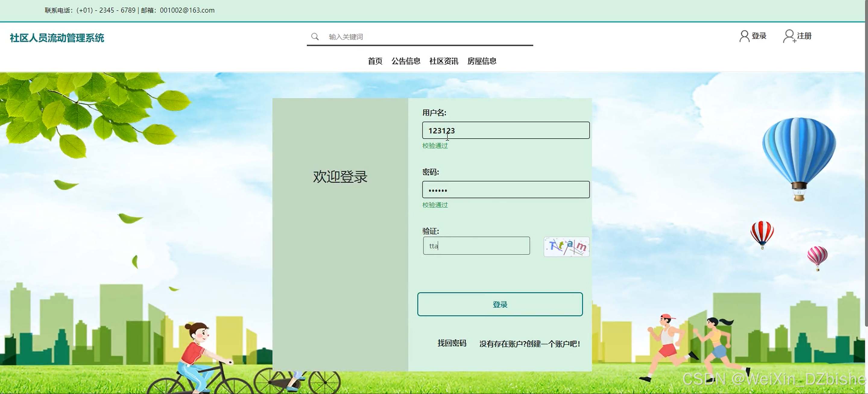868x394 pixels.
Task: Focus the 密码 input field
Action: pyautogui.click(x=505, y=190)
